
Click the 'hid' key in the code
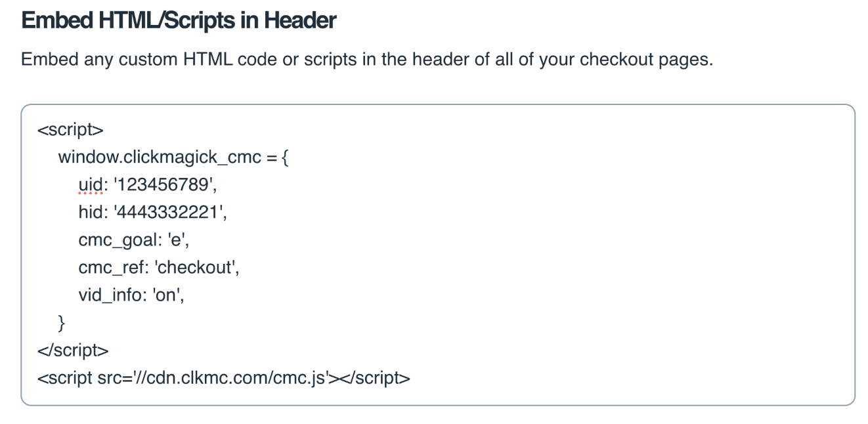(x=89, y=213)
